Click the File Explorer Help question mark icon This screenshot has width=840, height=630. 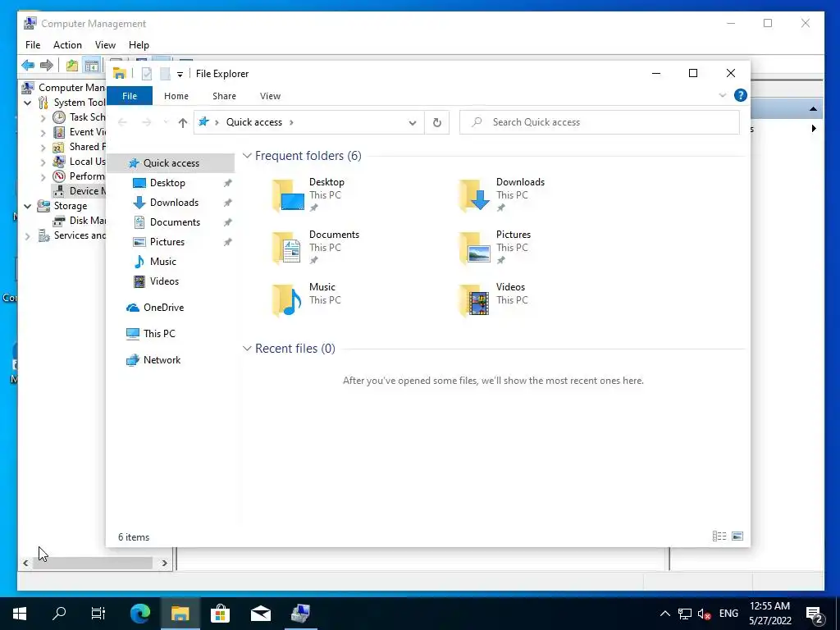(x=741, y=95)
